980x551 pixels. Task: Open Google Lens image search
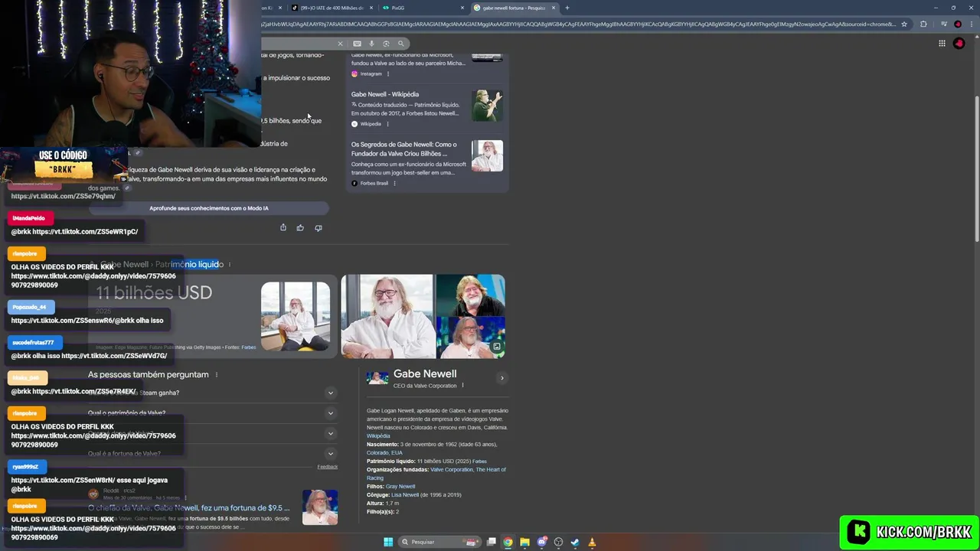(x=386, y=44)
